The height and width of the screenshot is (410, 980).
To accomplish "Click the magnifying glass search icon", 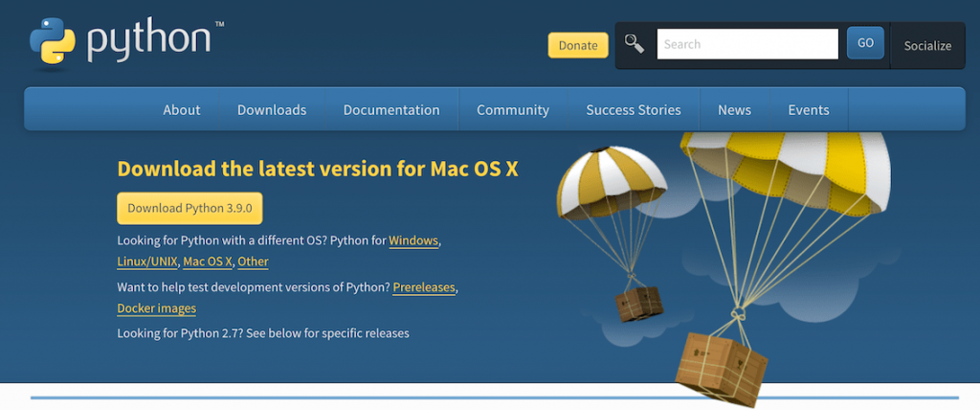I will click(635, 43).
